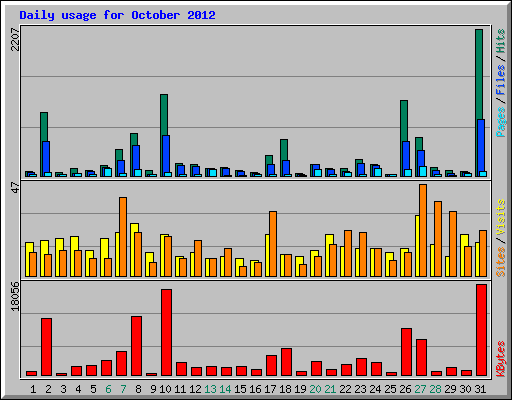Select day 3 on the x-axis
Viewport: 512px width, 400px height.
click(x=63, y=389)
